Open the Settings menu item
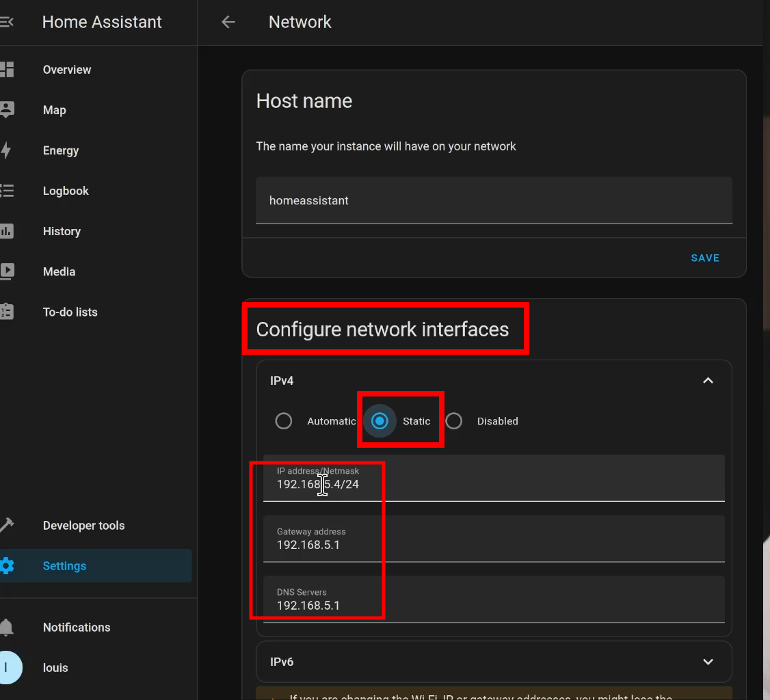Image resolution: width=770 pixels, height=700 pixels. pyautogui.click(x=96, y=566)
